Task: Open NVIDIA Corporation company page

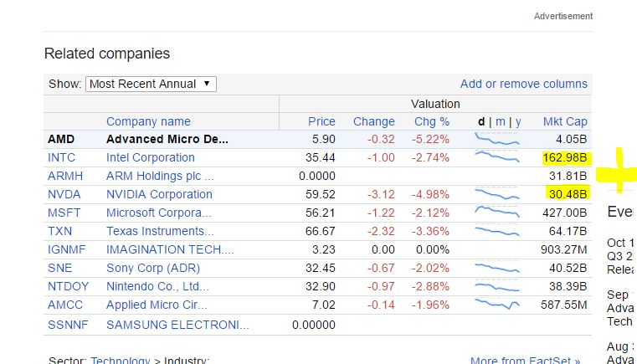Action: [x=159, y=194]
